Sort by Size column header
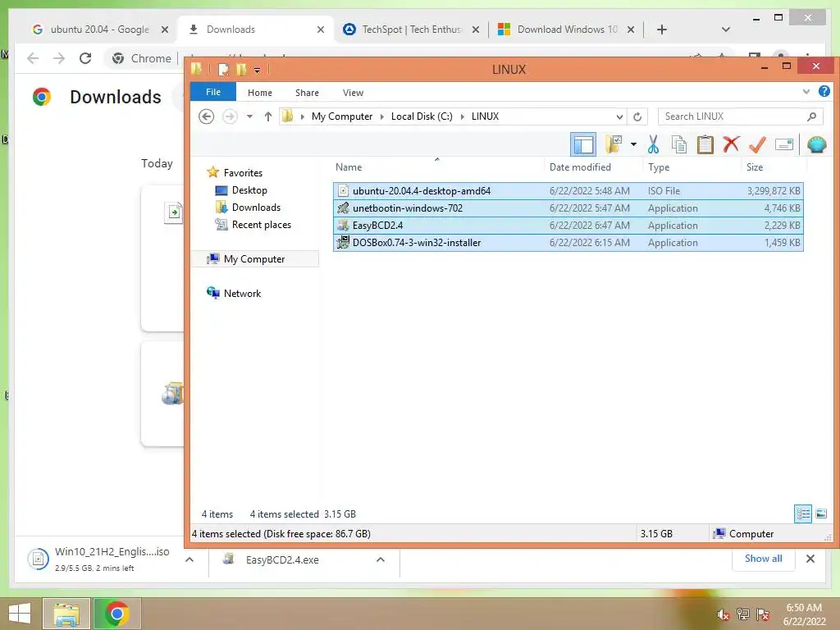 pyautogui.click(x=755, y=167)
